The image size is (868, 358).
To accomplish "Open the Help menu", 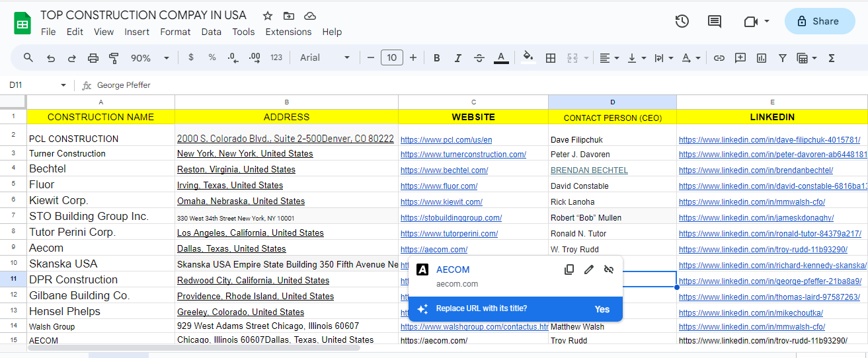I will coord(332,32).
